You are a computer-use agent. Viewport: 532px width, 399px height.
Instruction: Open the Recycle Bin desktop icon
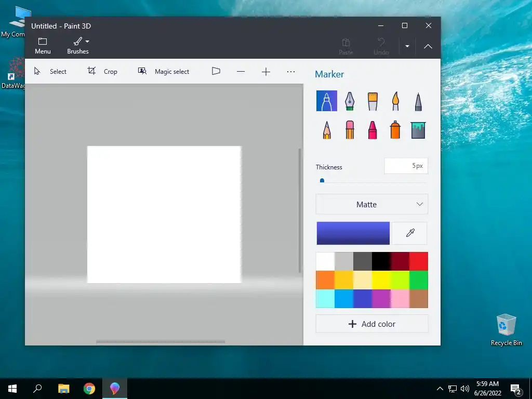[506, 330]
